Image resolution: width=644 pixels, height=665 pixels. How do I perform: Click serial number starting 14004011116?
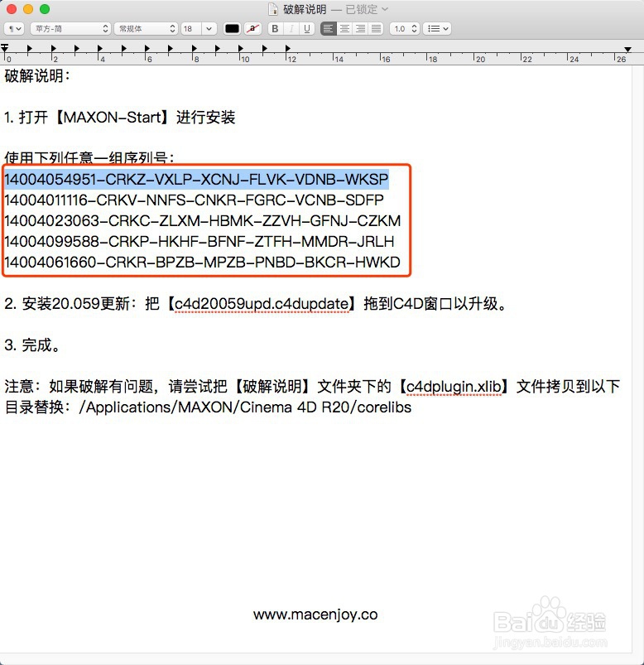pos(194,200)
